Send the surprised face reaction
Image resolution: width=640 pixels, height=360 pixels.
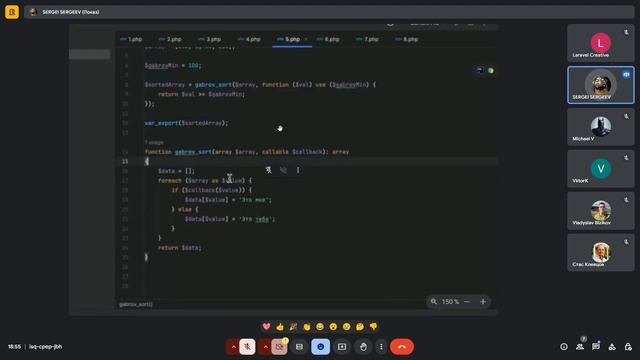(333, 327)
